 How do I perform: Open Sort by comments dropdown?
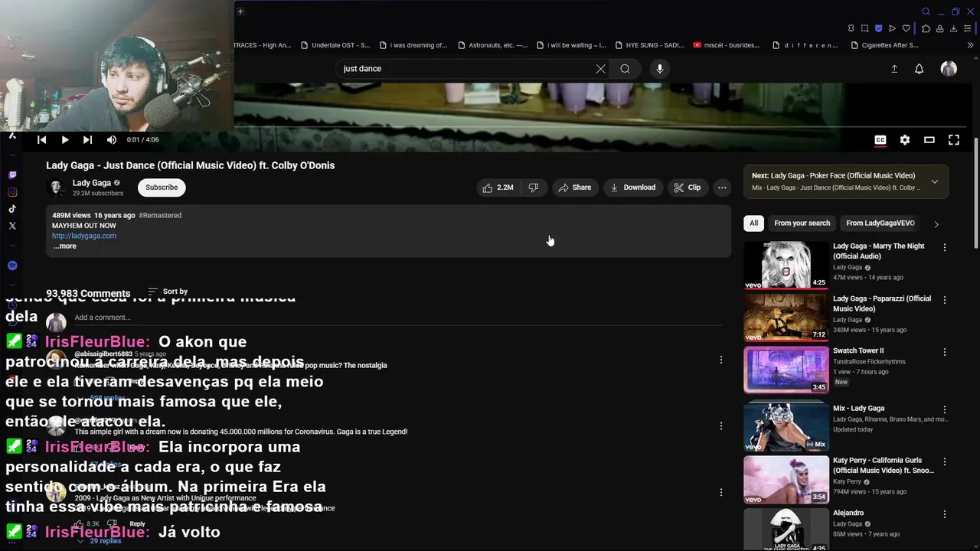tap(168, 292)
